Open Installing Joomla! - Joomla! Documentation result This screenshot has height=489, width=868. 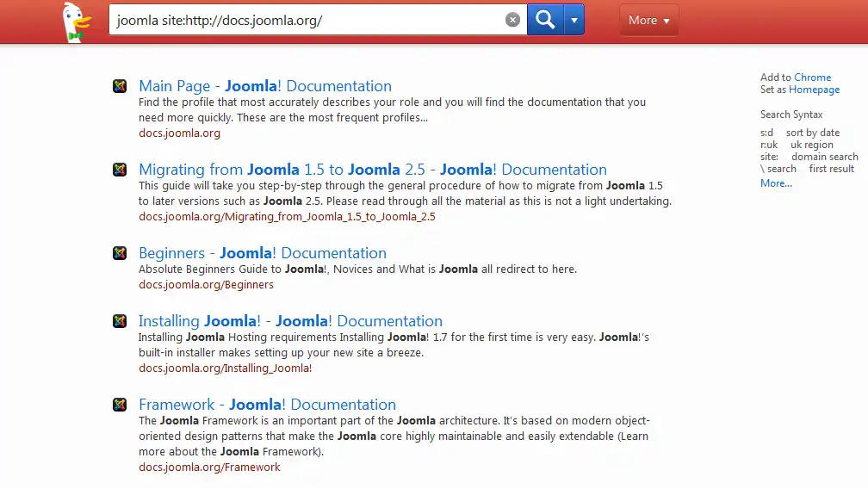pos(291,321)
